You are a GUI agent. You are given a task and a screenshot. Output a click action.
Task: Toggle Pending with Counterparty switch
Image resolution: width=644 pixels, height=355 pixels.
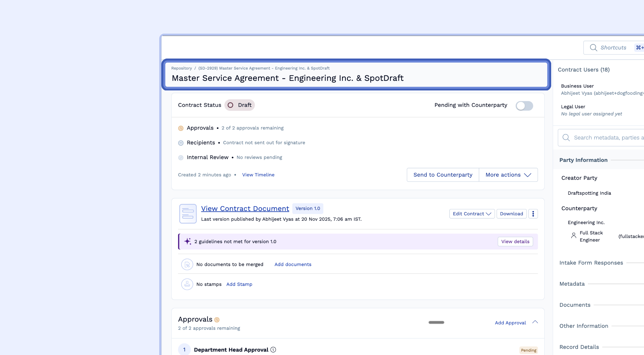524,106
